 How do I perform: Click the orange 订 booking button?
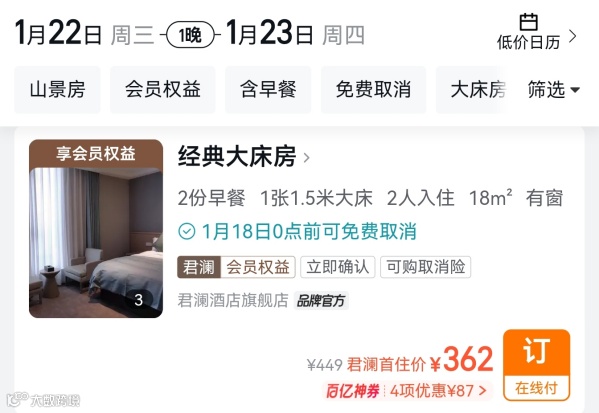pos(536,365)
